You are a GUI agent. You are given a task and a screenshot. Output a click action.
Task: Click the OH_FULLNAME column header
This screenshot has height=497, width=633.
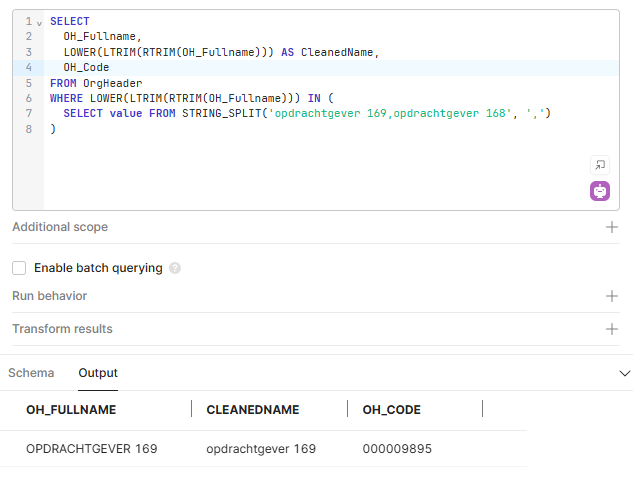pos(71,410)
